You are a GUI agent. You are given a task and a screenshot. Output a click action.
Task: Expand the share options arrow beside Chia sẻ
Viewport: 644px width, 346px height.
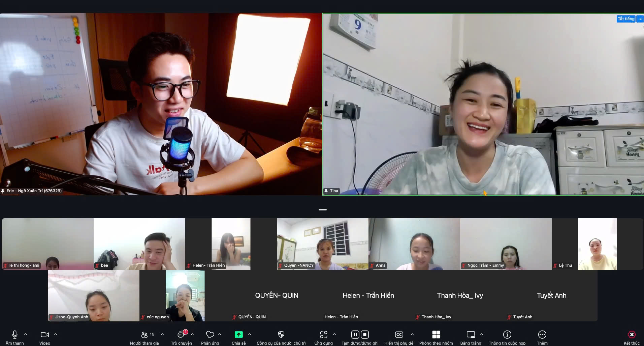click(250, 334)
